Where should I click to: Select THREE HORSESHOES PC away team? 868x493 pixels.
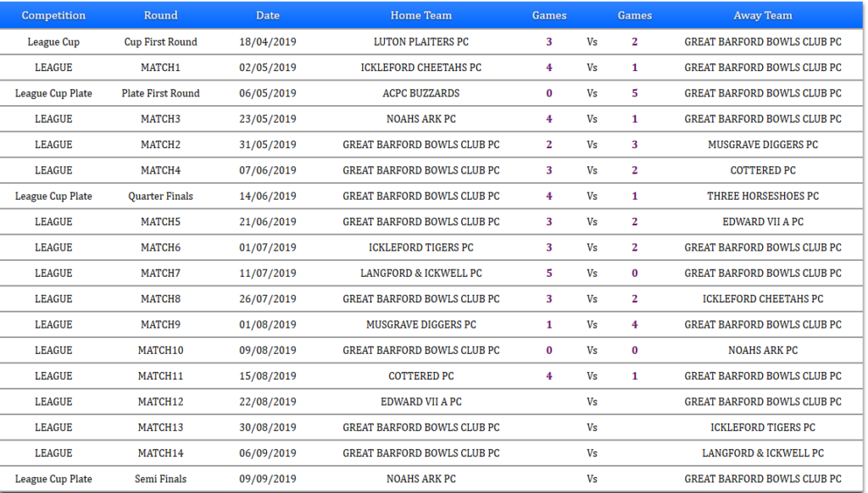click(x=762, y=197)
